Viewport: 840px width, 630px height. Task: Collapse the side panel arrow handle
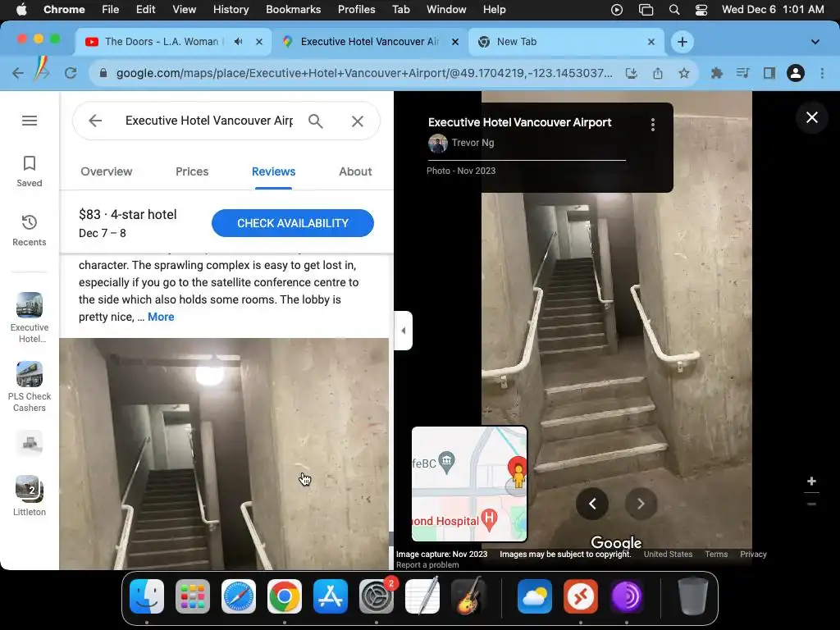click(404, 331)
